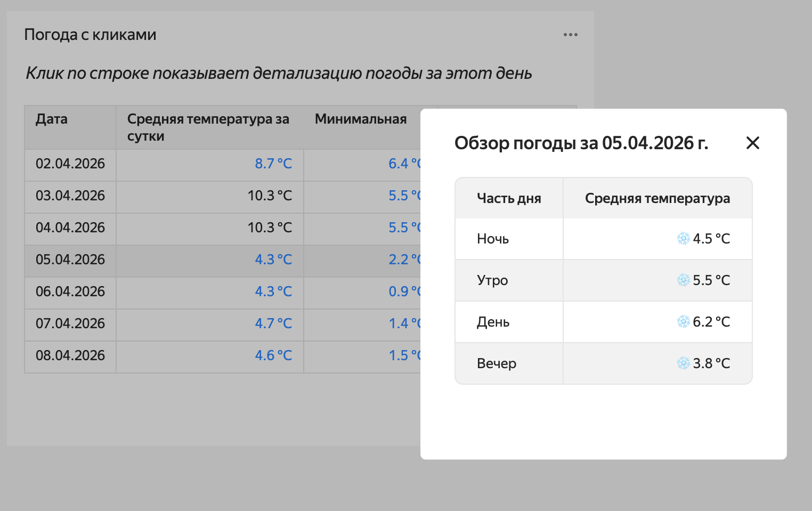Open the three-dot widget menu

(x=570, y=35)
